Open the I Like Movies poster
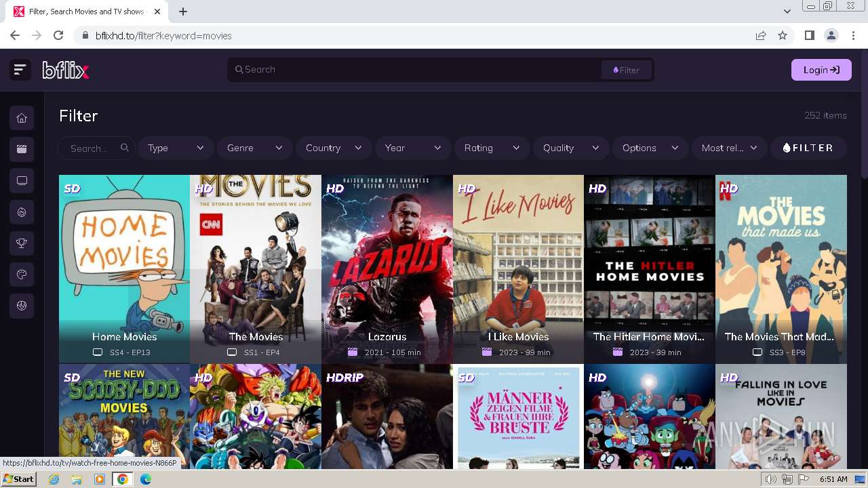 coord(518,269)
